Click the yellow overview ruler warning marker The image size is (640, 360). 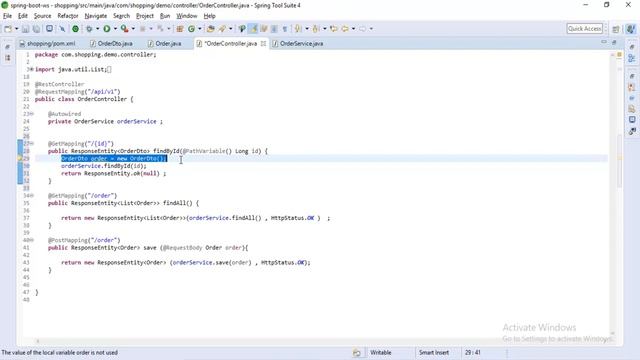[x=619, y=158]
